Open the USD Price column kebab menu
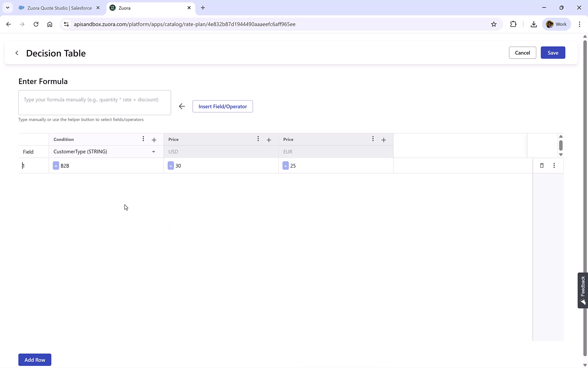 (x=258, y=139)
